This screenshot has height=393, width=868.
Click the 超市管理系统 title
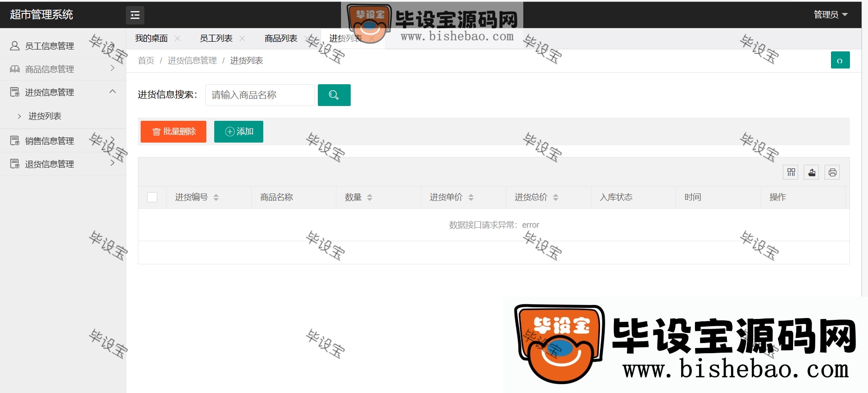tap(42, 15)
